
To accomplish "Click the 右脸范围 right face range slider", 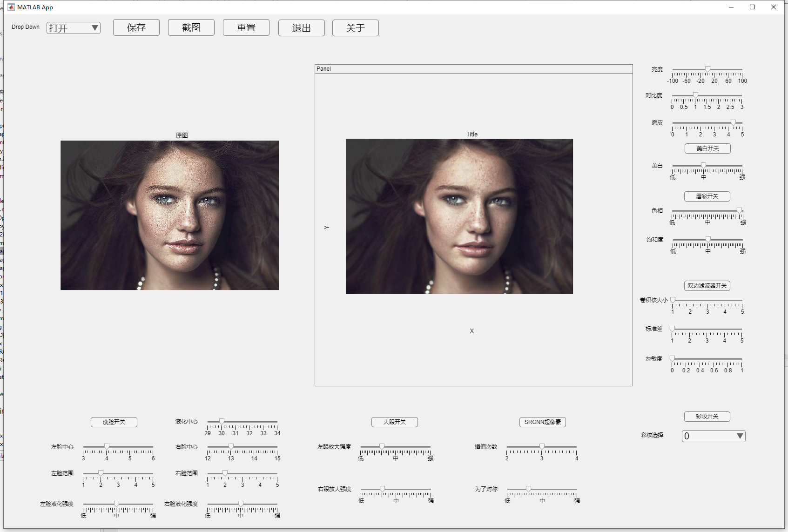I will (x=242, y=473).
